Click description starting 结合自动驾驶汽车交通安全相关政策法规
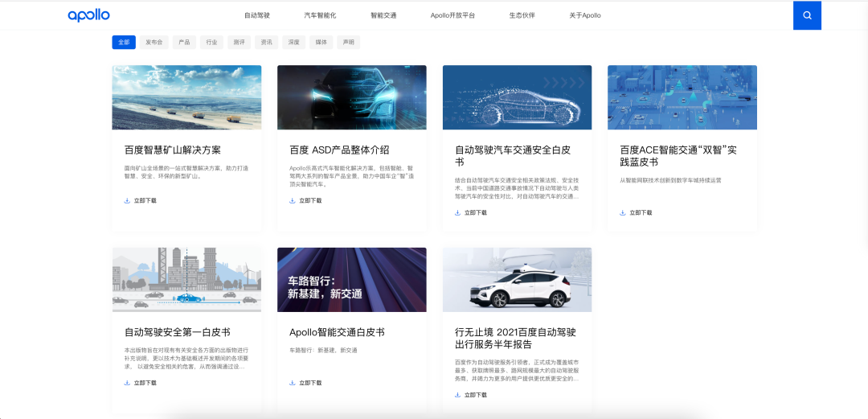868x419 pixels. pos(517,188)
